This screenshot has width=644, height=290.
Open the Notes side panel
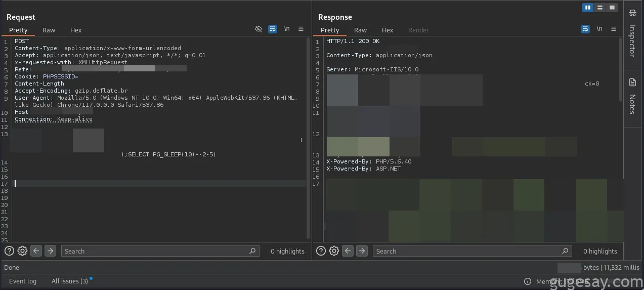(x=632, y=96)
